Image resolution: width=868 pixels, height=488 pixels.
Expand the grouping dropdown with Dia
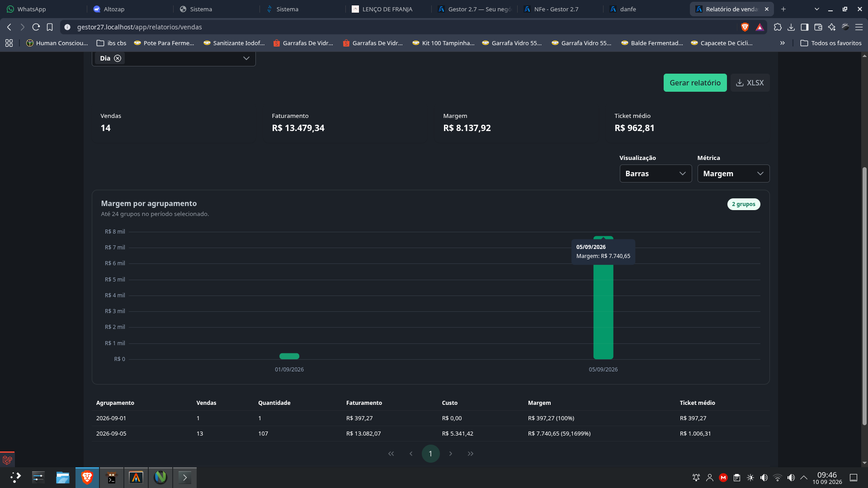click(x=246, y=58)
